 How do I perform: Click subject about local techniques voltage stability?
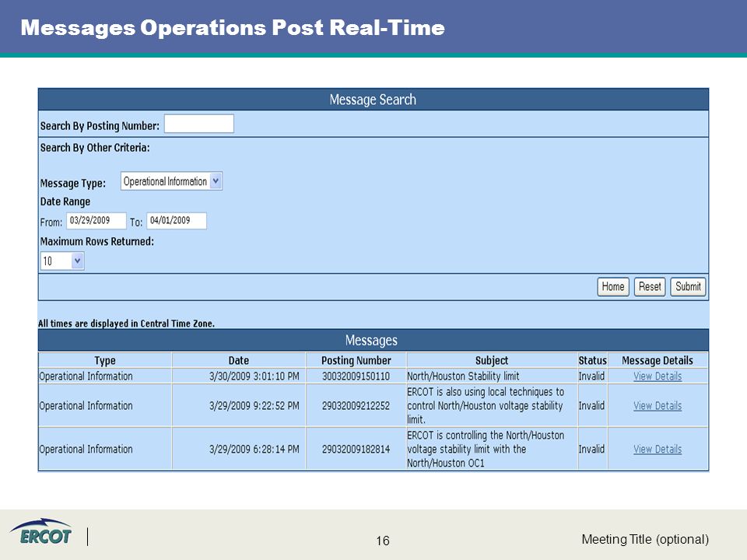(486, 406)
